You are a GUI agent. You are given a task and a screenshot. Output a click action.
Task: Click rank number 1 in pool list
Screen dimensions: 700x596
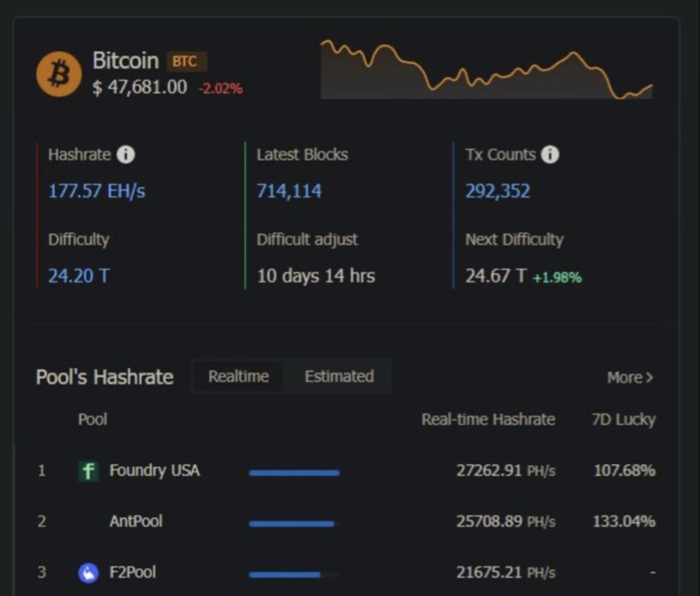41,470
